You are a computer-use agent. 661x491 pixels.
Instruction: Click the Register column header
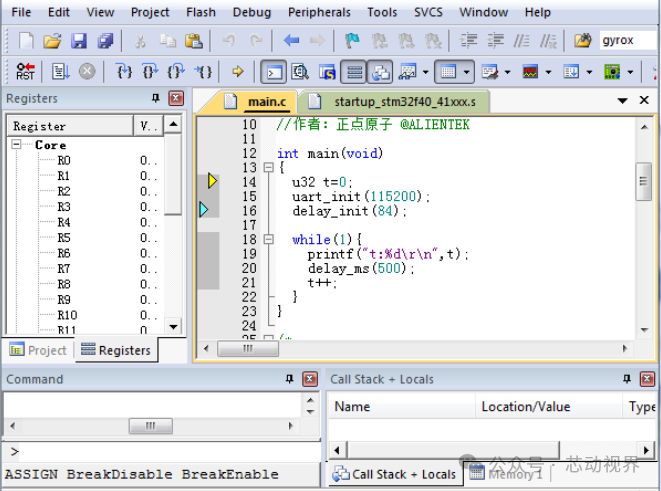[70, 126]
